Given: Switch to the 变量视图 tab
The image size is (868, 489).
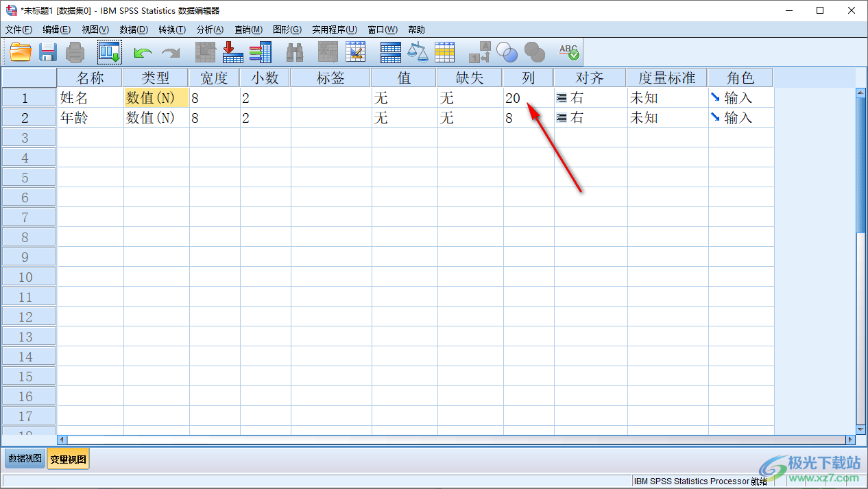Looking at the screenshot, I should [68, 459].
